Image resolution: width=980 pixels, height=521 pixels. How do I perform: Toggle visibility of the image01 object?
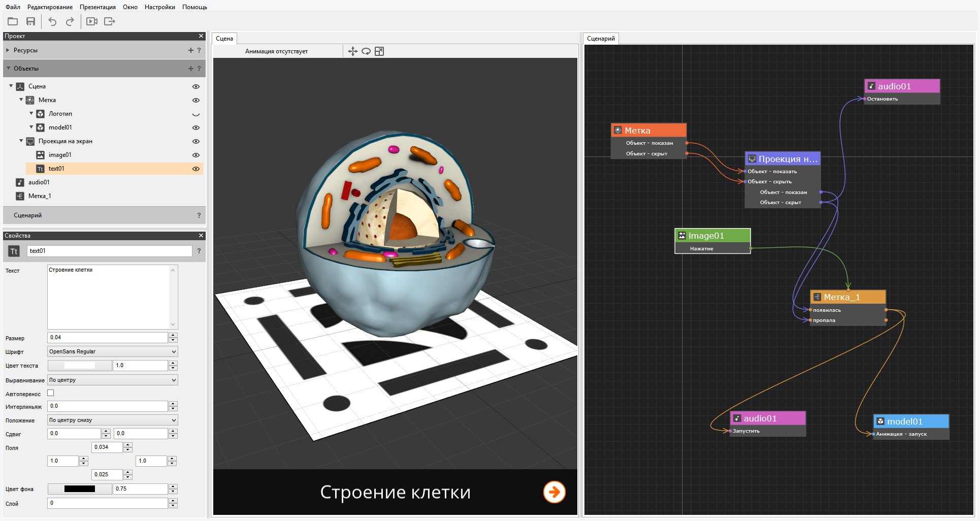tap(196, 155)
